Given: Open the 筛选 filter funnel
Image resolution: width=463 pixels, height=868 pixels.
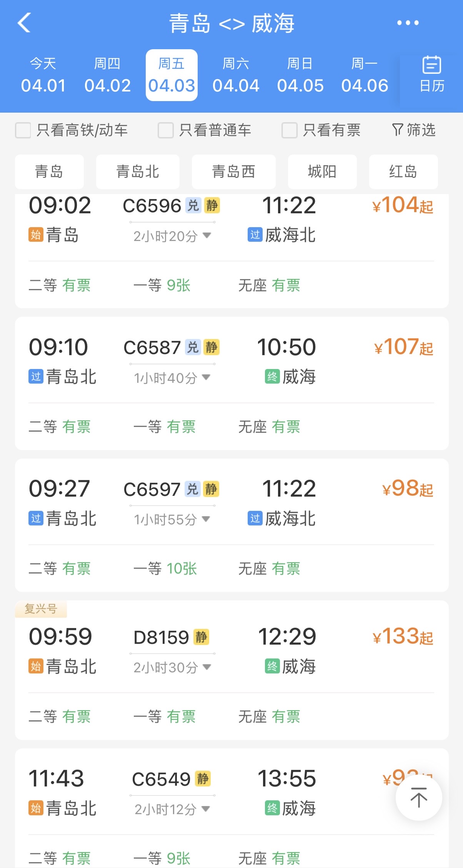Looking at the screenshot, I should (413, 130).
